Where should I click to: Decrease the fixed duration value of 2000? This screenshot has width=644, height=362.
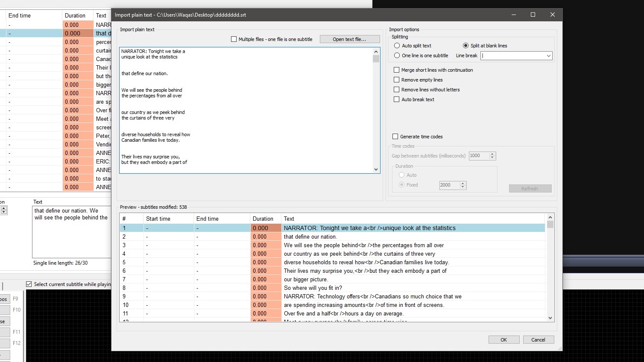click(463, 187)
